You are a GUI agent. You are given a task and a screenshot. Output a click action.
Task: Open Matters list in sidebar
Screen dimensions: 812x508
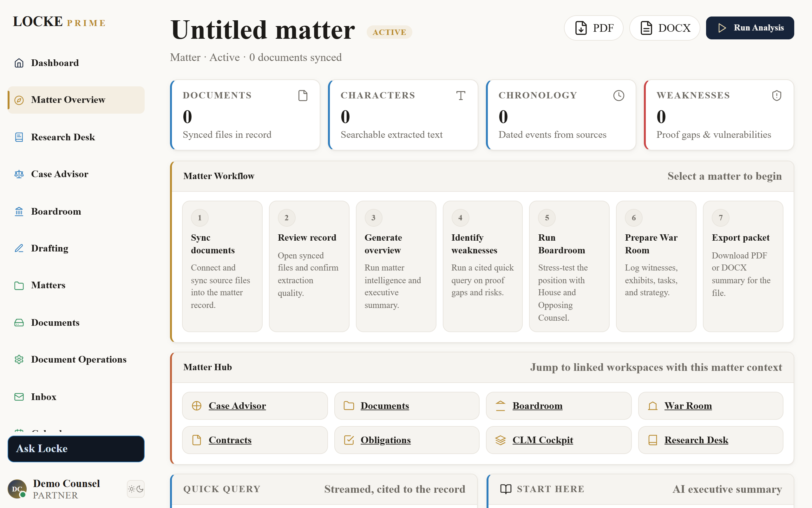pos(76,285)
